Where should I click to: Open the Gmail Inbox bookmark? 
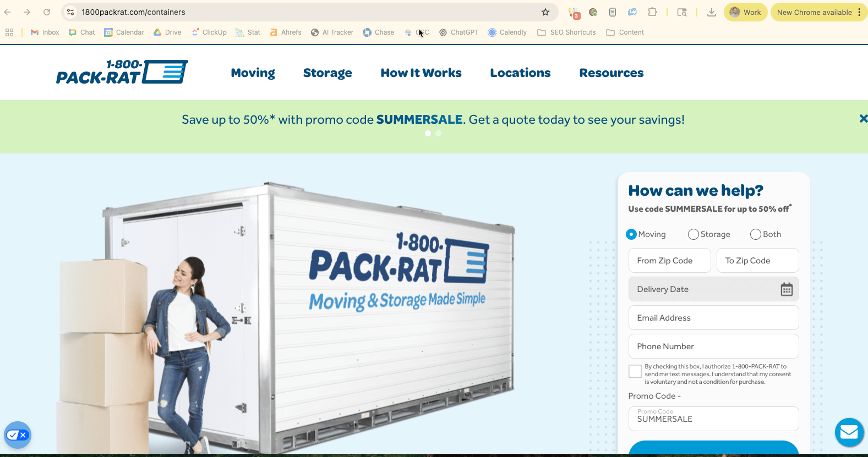(45, 32)
